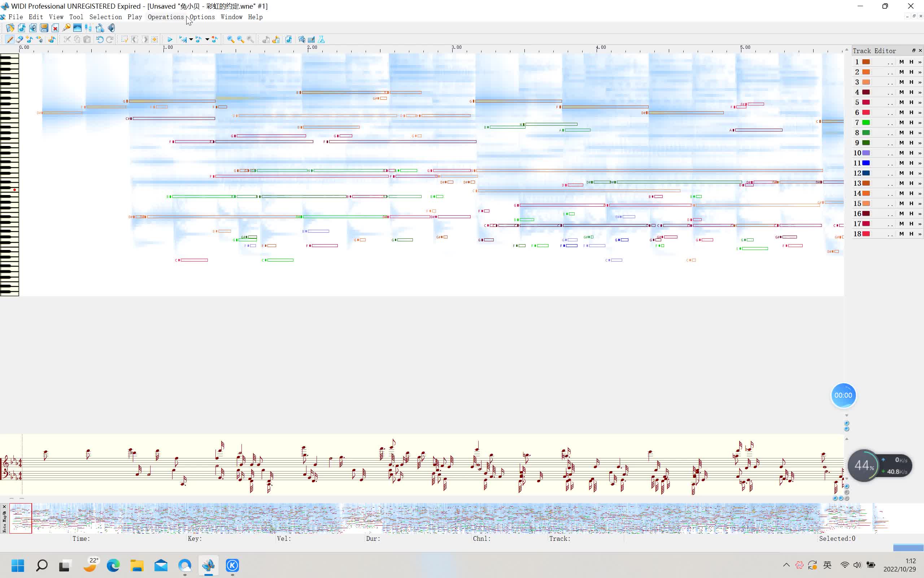The width and height of the screenshot is (924, 578).
Task: Click the note list edit icon
Action: pyautogui.click(x=311, y=39)
